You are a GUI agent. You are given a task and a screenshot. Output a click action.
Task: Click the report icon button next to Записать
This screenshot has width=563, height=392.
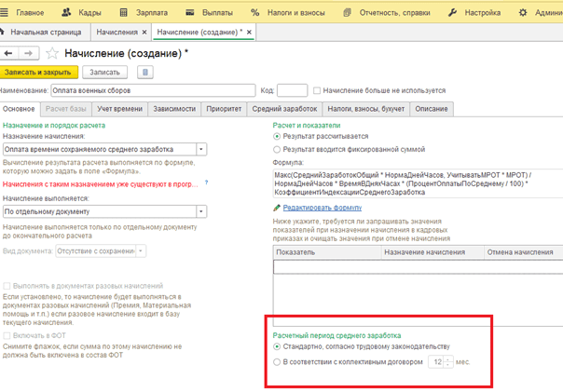pos(145,72)
